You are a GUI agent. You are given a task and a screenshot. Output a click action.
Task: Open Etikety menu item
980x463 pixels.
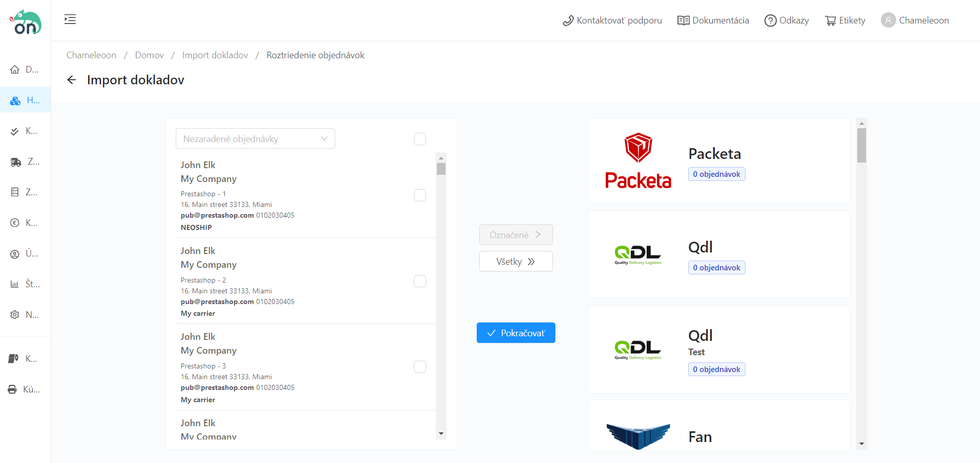point(845,20)
